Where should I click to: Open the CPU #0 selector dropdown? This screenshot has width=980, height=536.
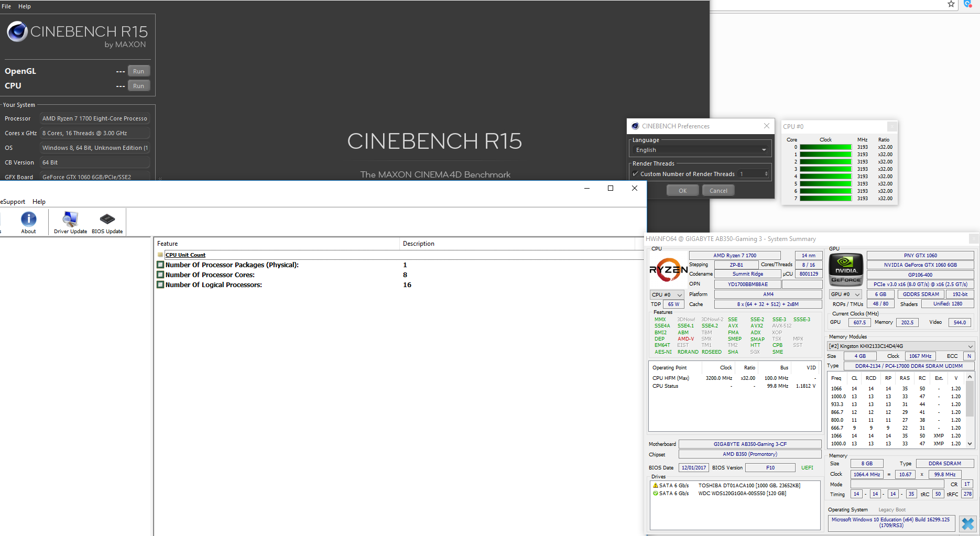point(667,295)
